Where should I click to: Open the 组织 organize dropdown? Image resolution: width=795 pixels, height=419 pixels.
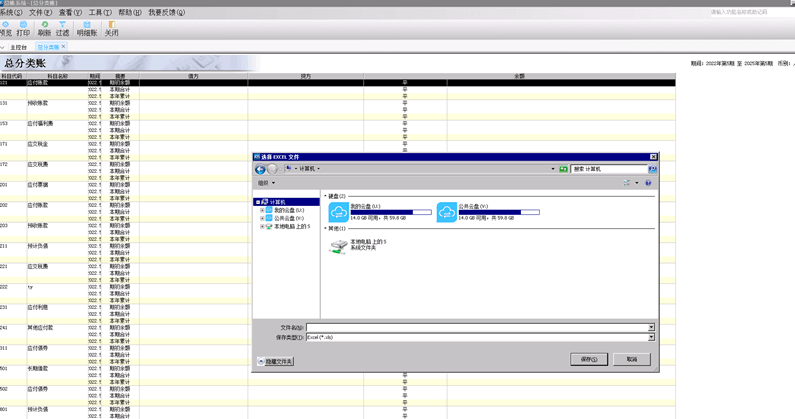[266, 183]
